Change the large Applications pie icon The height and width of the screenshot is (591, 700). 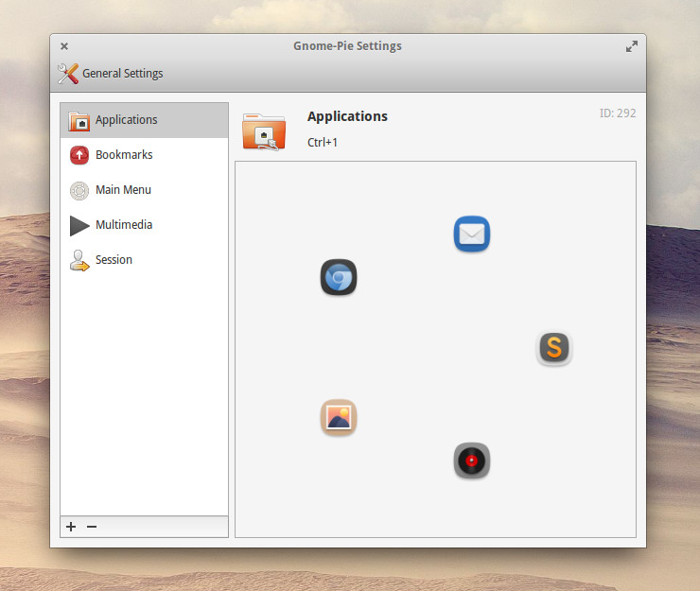point(264,131)
